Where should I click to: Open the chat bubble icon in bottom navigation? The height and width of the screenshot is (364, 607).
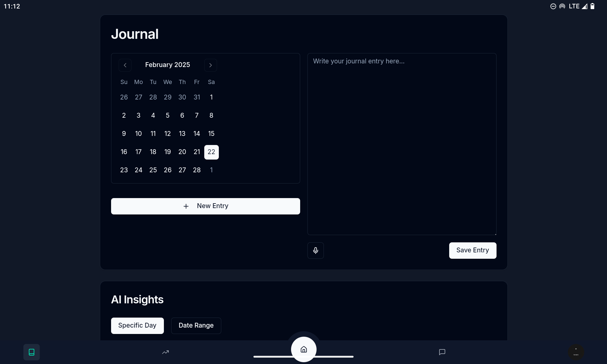[x=442, y=352]
